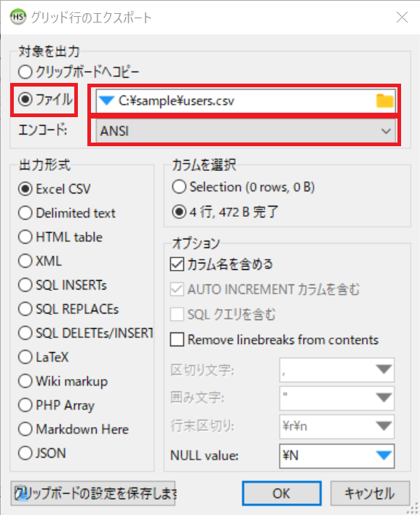The image size is (420, 515).
Task: Click the キャンセル button
Action: point(370,493)
